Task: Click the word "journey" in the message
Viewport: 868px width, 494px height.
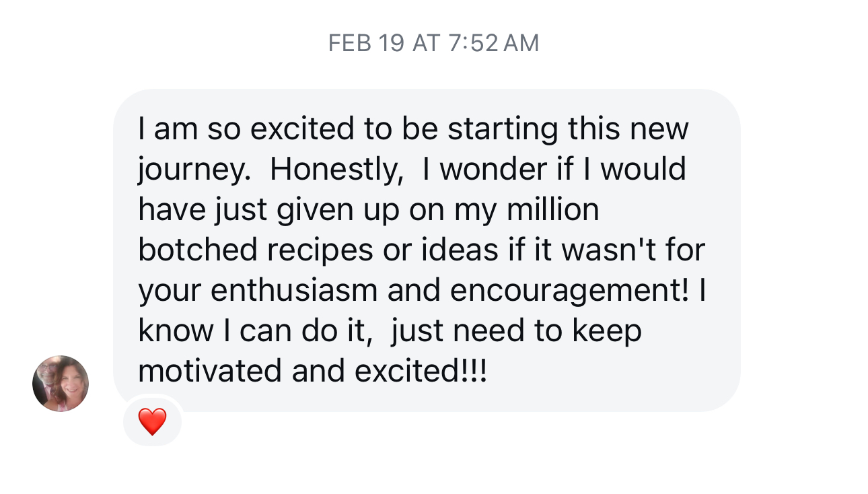Action: (190, 170)
